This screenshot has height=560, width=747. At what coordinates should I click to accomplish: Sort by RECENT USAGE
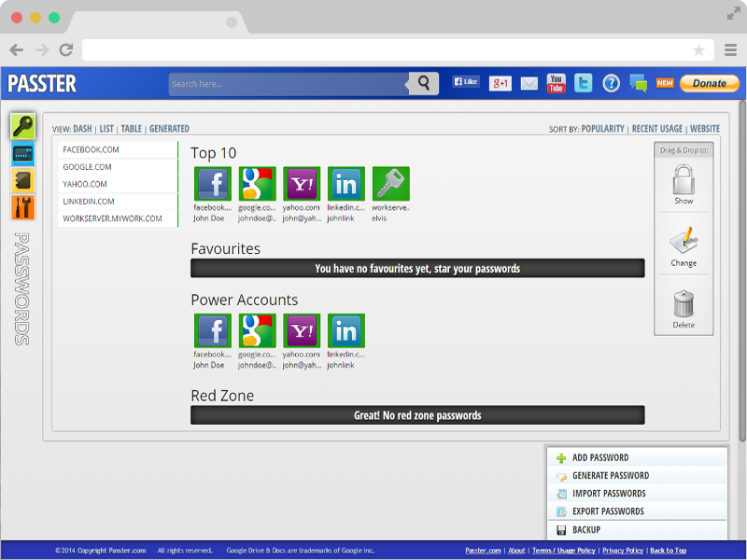[657, 129]
